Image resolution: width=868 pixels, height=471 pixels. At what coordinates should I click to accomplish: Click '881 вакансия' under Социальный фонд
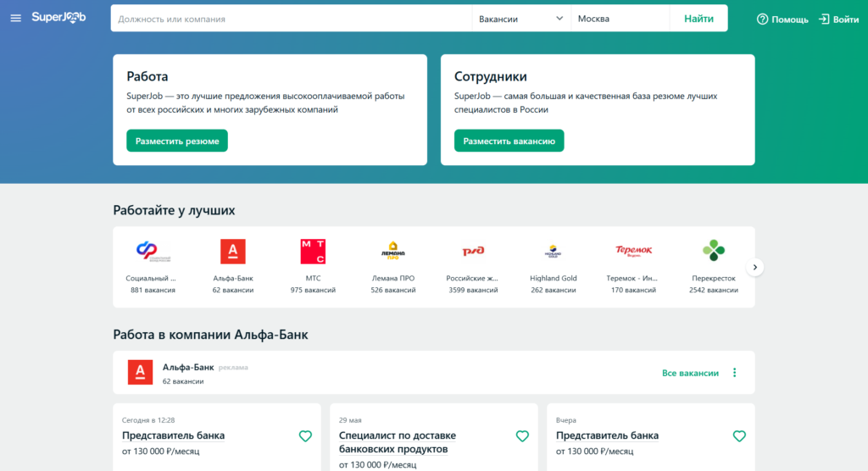point(153,290)
